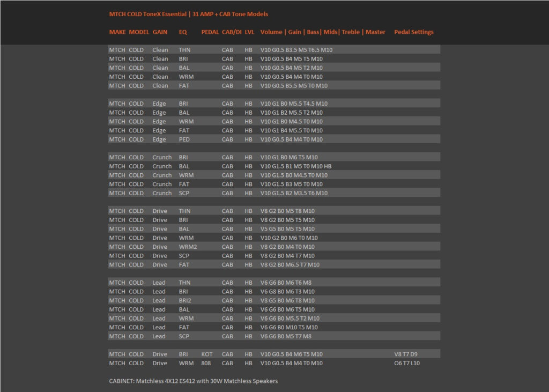Click the GAIN column header

click(x=160, y=32)
